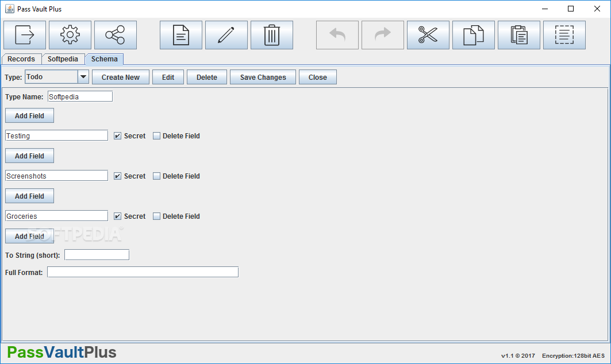This screenshot has height=364, width=611.
Task: Click the Testing field name input
Action: click(56, 135)
